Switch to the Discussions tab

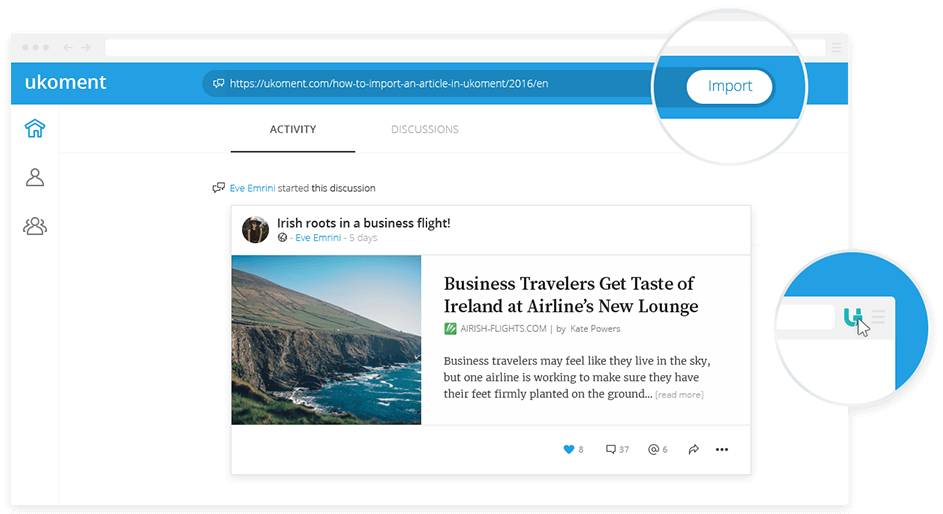(x=424, y=129)
